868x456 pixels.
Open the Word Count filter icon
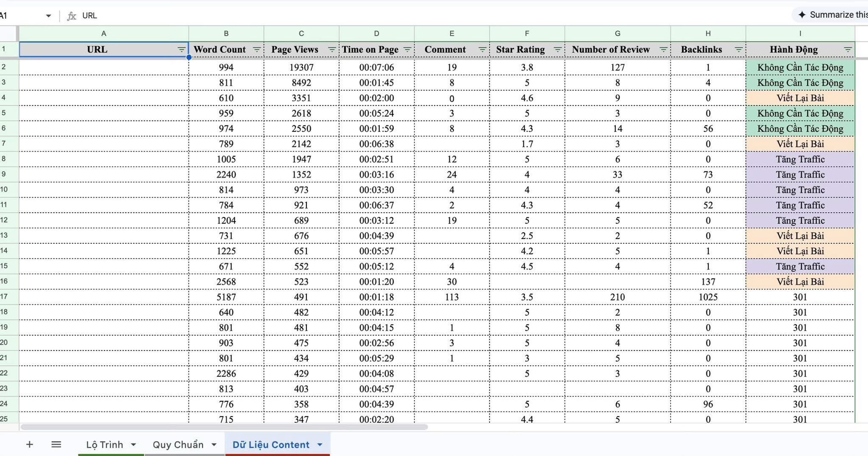point(256,49)
